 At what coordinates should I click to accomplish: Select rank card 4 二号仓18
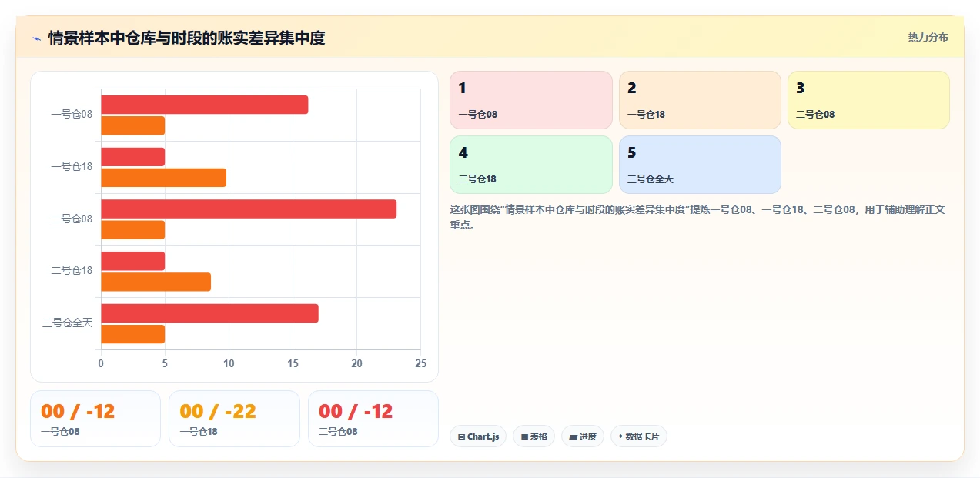(x=531, y=165)
